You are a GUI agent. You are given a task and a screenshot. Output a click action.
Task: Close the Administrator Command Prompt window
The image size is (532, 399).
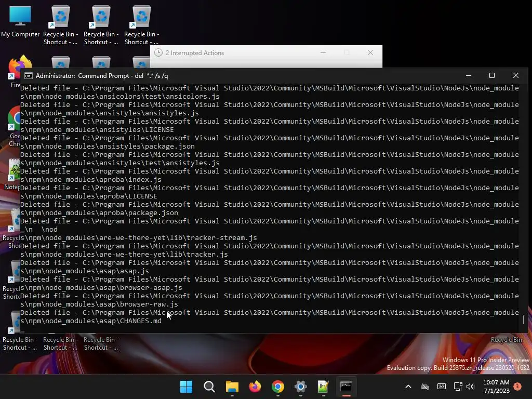tap(516, 75)
